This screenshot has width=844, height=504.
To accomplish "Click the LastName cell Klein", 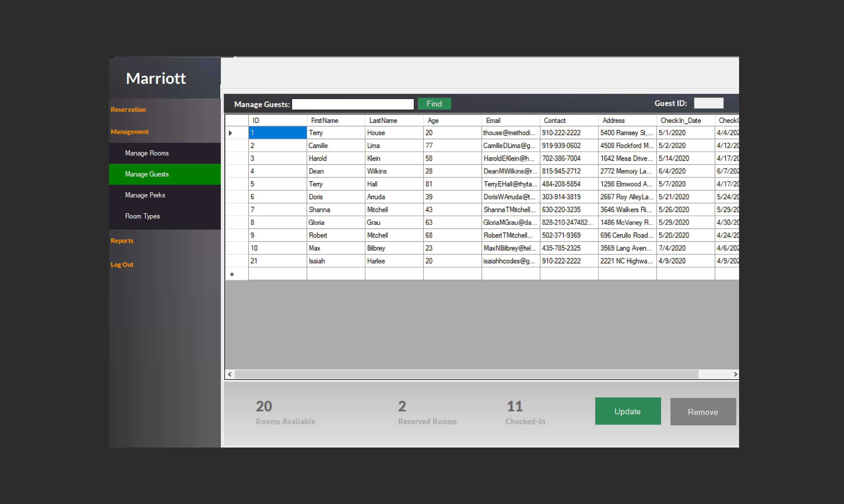I will (395, 159).
